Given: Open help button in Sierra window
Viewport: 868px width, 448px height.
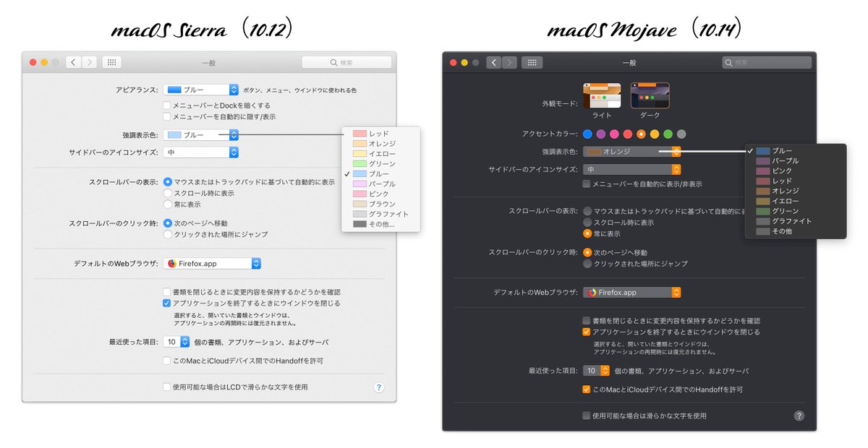Looking at the screenshot, I should 378,387.
